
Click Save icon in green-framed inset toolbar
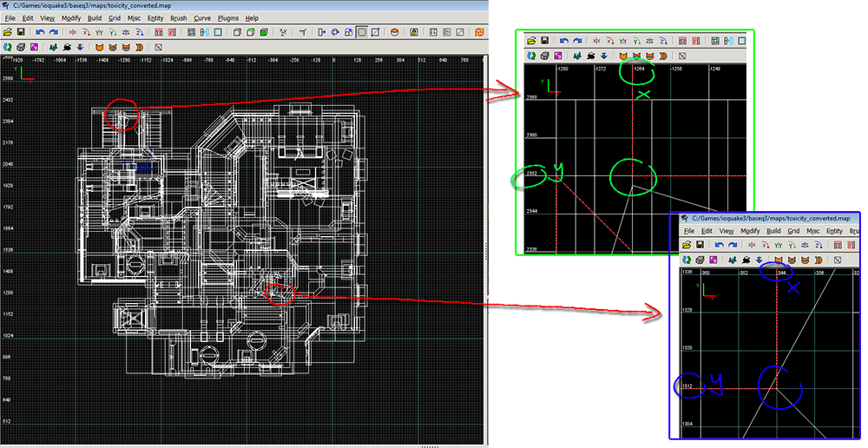[543, 41]
